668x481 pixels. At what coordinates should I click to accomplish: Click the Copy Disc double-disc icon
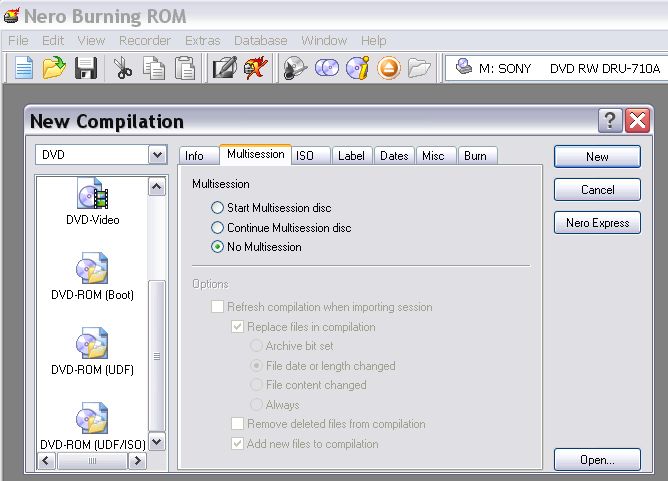coord(327,68)
